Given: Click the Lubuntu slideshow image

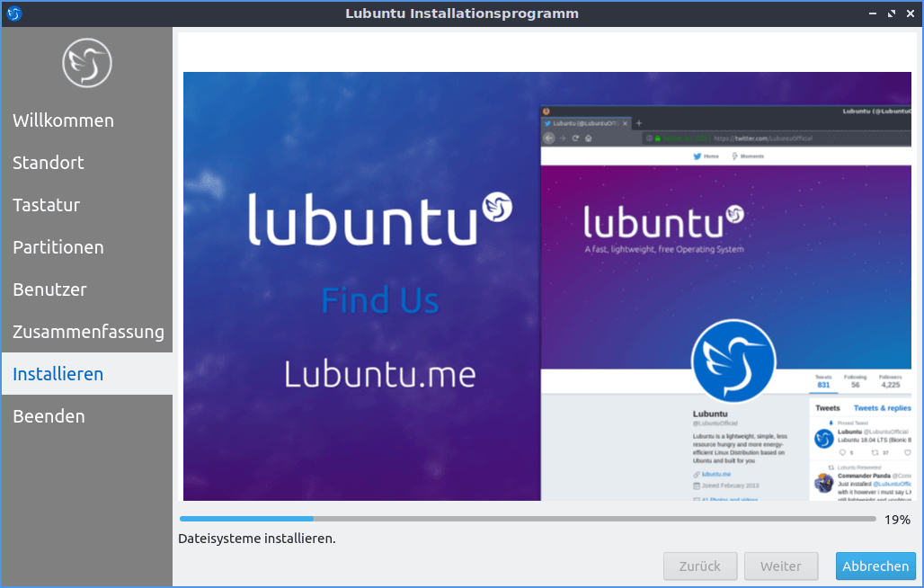Looking at the screenshot, I should (547, 286).
